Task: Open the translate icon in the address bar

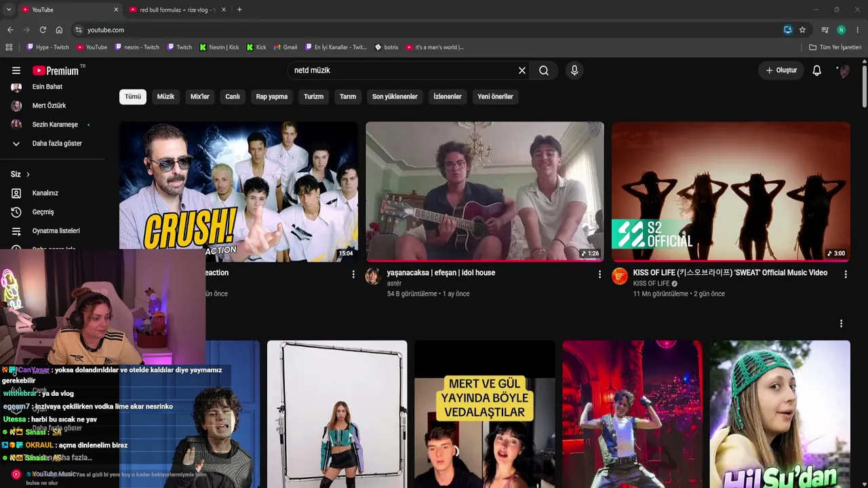Action: tap(787, 30)
